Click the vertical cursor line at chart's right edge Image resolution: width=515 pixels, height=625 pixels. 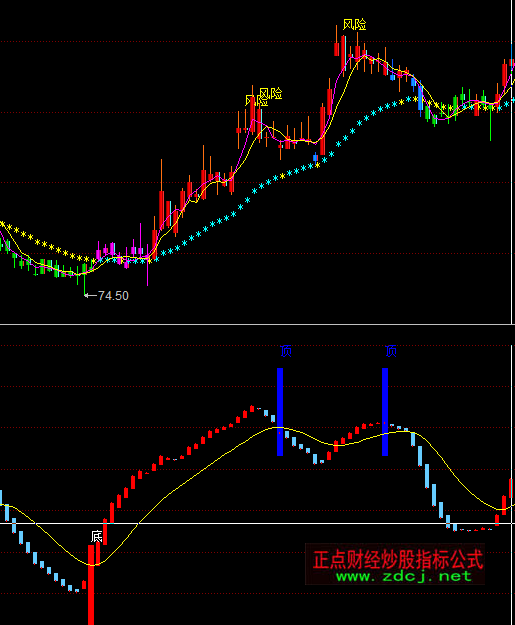(512, 162)
